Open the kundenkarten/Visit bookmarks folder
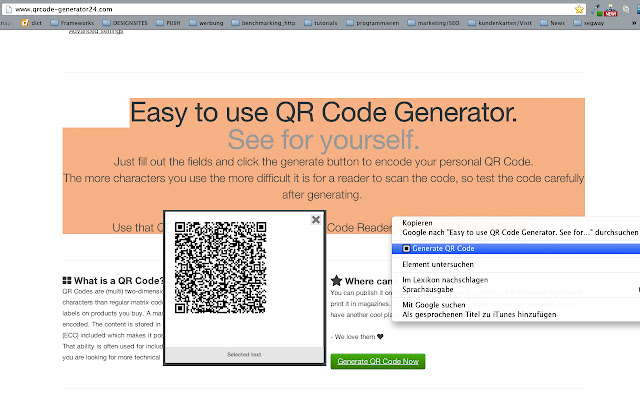 [500, 23]
